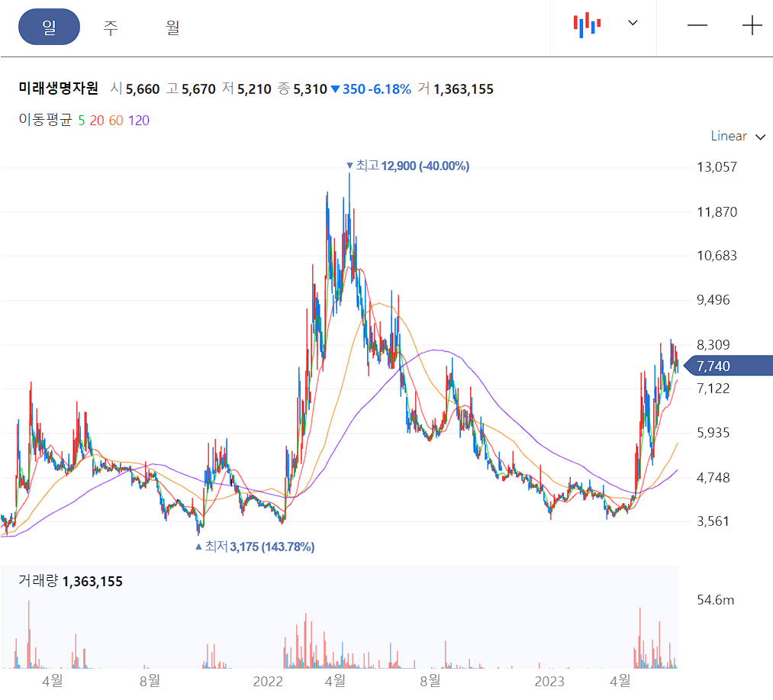Screen dimensions: 773x700
Task: Click the stock name 미래생명자원
Action: pyautogui.click(x=58, y=89)
